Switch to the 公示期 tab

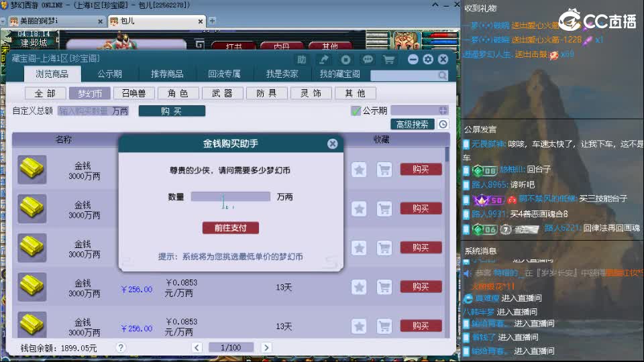tap(109, 74)
